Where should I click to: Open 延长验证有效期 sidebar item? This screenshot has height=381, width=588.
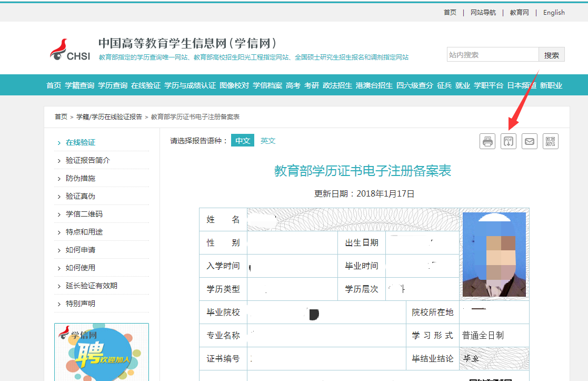92,286
